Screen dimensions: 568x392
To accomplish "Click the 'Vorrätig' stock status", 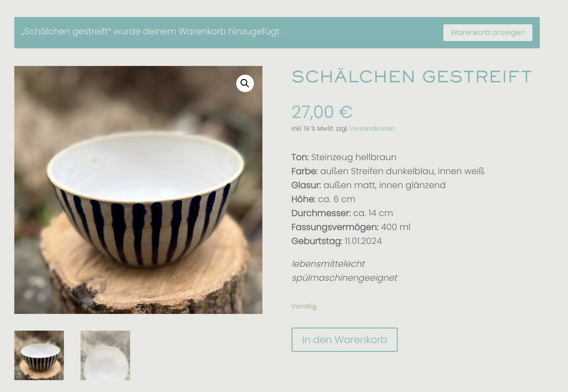I will [303, 306].
